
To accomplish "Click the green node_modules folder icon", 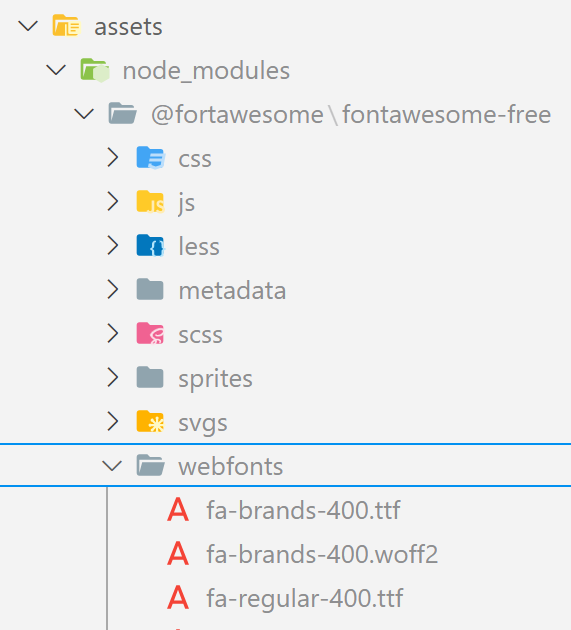I will coord(95,70).
